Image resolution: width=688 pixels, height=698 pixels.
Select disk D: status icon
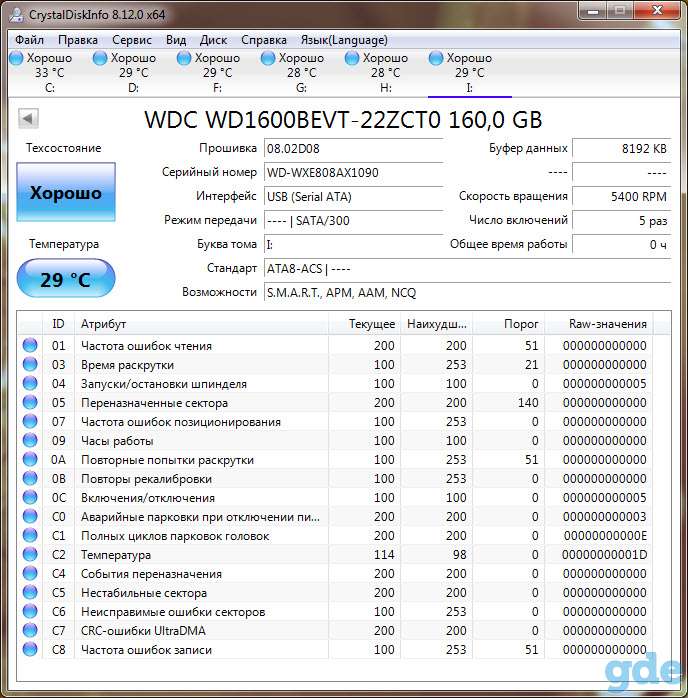100,58
